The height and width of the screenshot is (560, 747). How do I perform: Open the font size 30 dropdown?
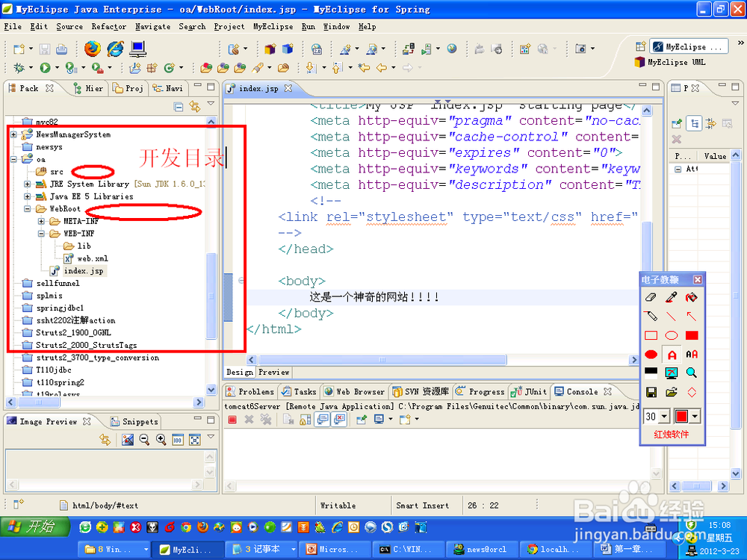(x=665, y=417)
